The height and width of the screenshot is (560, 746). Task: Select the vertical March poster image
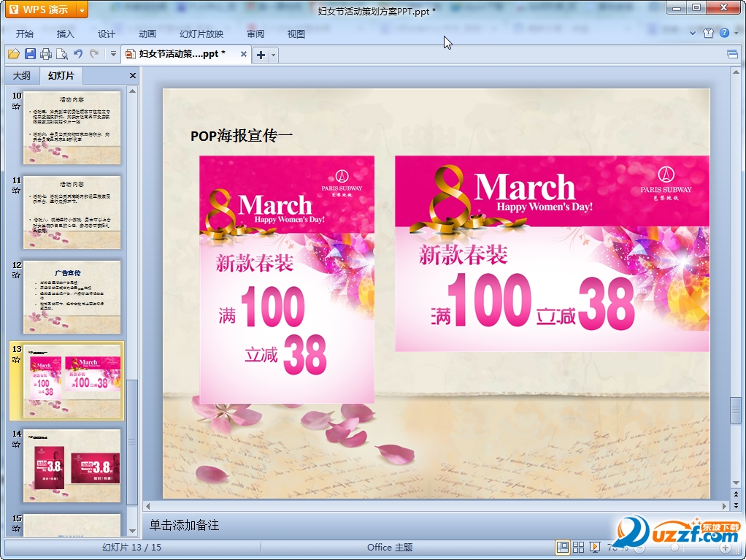coord(287,280)
